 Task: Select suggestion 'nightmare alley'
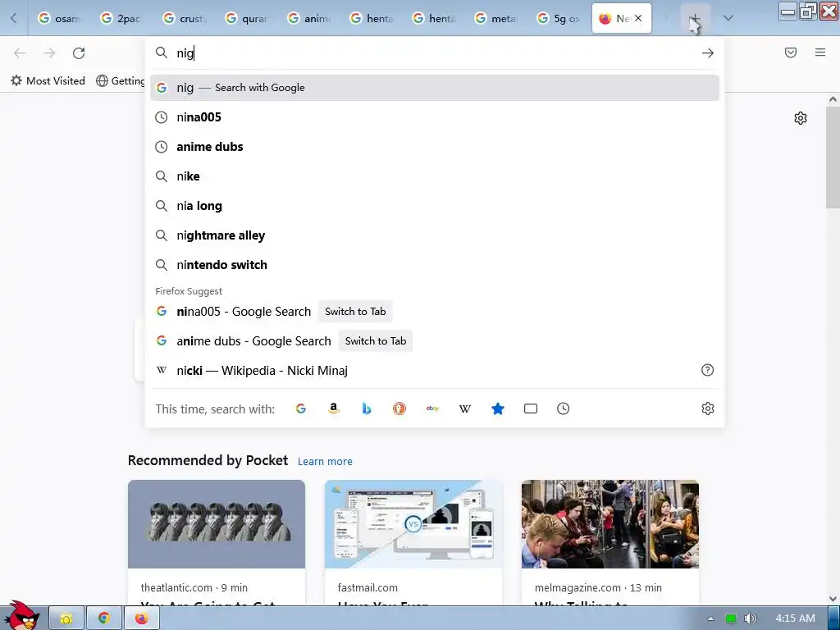tap(435, 235)
